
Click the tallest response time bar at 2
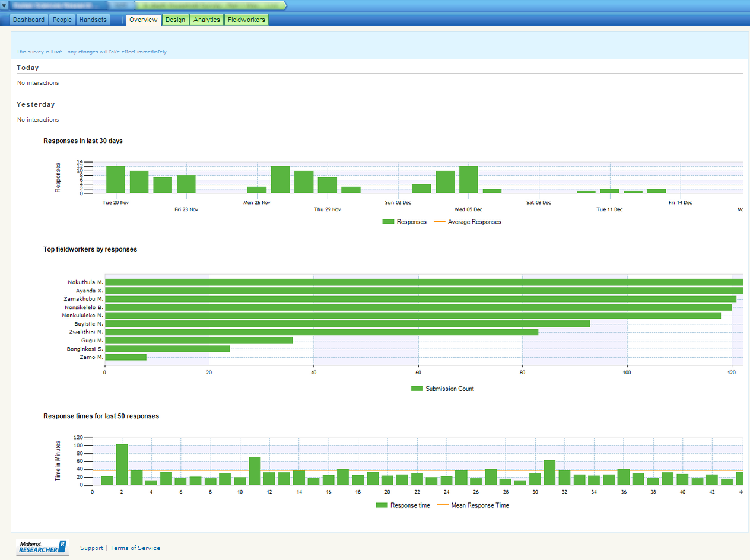(x=122, y=464)
